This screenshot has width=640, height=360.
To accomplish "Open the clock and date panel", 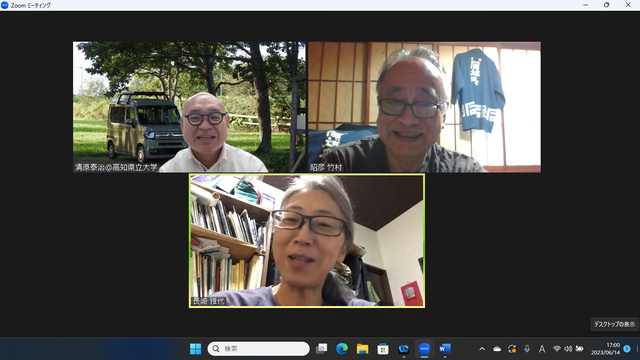I will point(606,349).
